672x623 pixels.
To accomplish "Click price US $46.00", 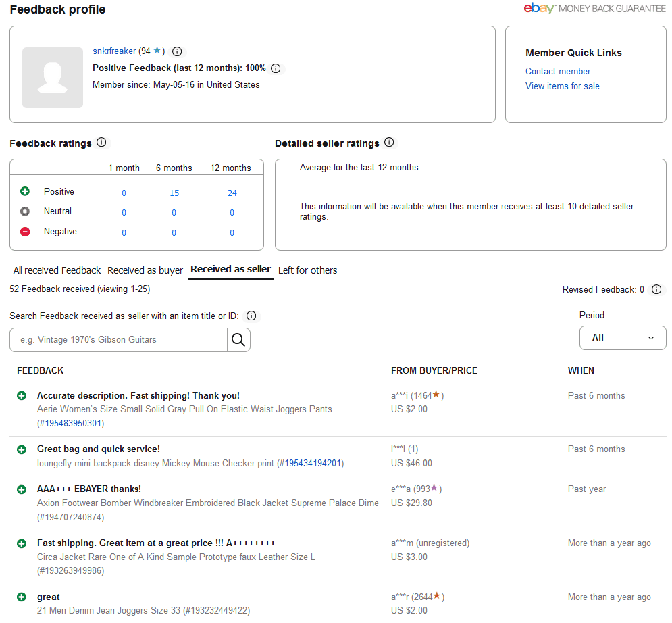I will point(411,464).
